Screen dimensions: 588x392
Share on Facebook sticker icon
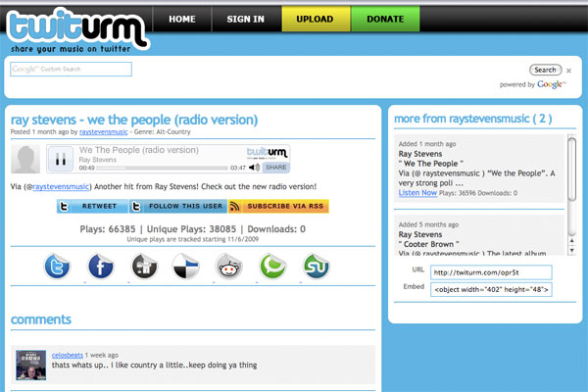(x=101, y=267)
